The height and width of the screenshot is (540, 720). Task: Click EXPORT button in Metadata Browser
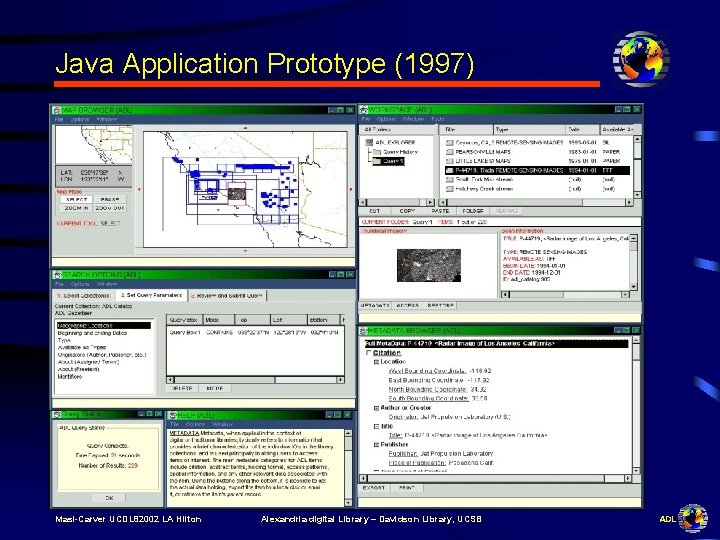pos(374,488)
